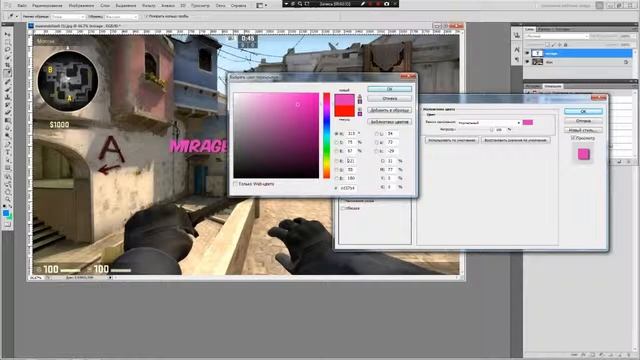640x360 pixels.
Task: Select the G green radio button
Action: (337, 170)
